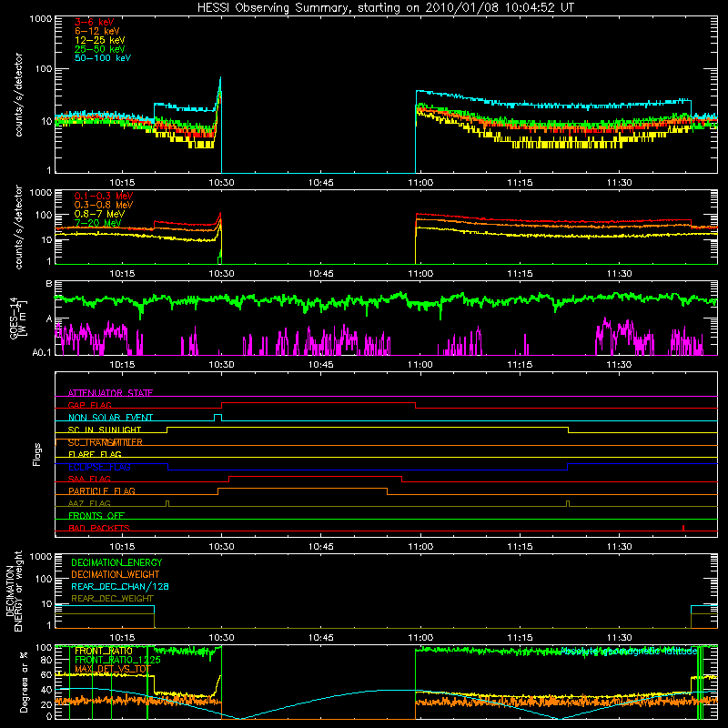
Task: Select the DECIMATION_ENERGY legend label
Action: point(116,562)
